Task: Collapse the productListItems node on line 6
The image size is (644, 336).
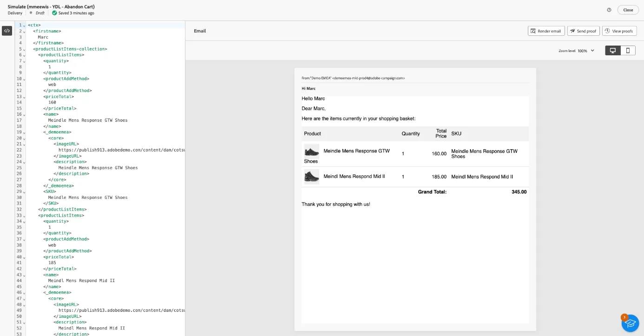Action: pyautogui.click(x=24, y=55)
